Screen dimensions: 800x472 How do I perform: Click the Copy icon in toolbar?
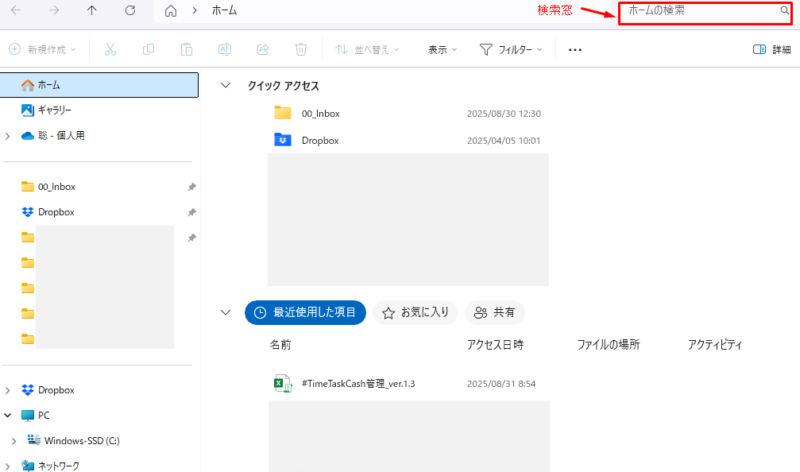pos(148,49)
